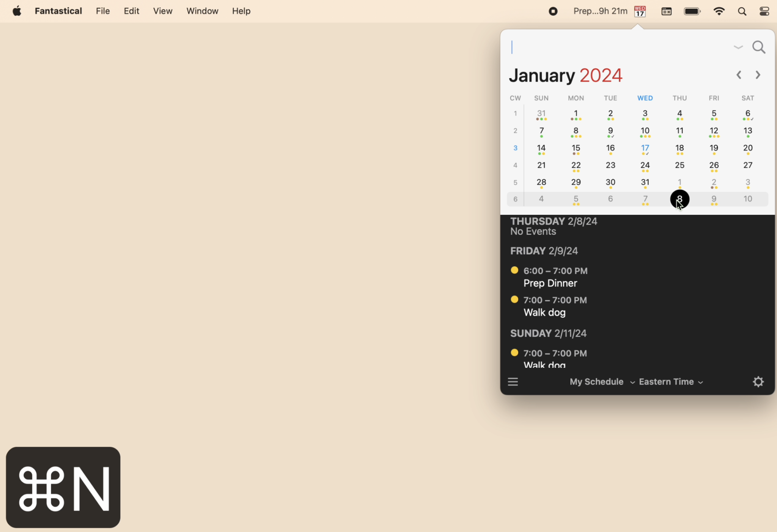Screen dimensions: 777x532
Task: Open the Eastern Time zone dropdown
Action: [671, 382]
